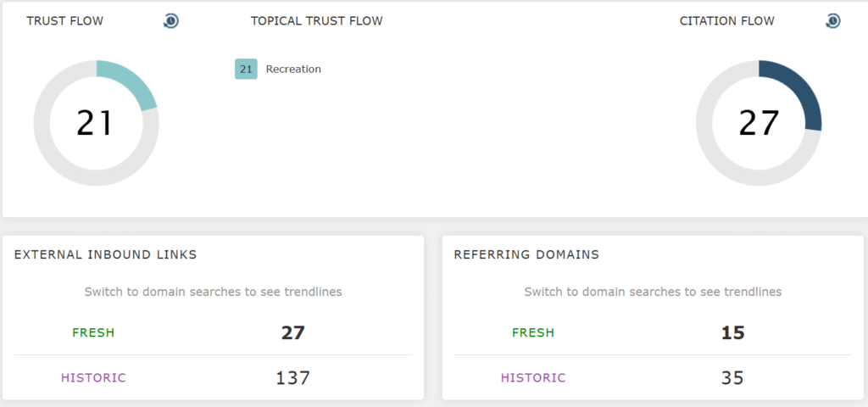This screenshot has height=407, width=868.
Task: Open the Recreation topical category
Action: click(293, 70)
